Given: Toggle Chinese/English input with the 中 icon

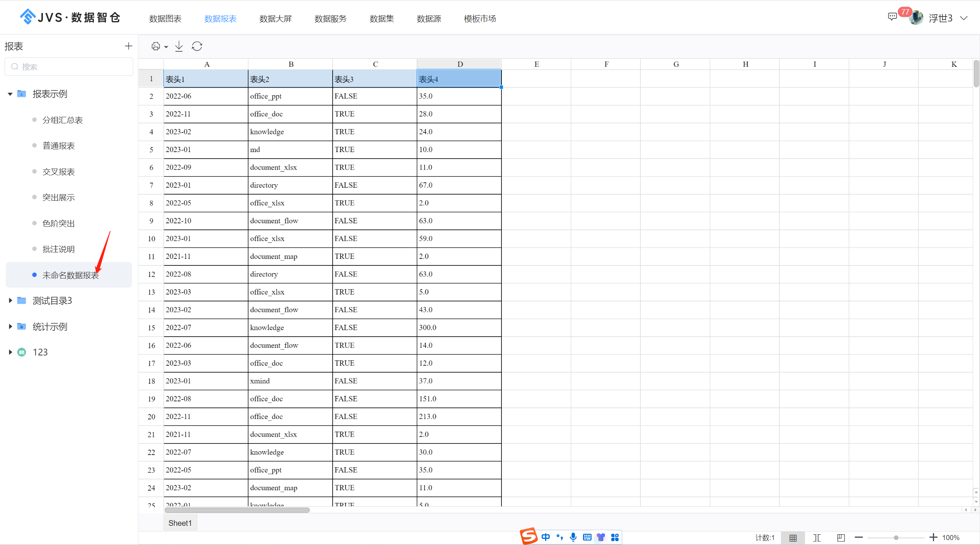Looking at the screenshot, I should point(546,537).
